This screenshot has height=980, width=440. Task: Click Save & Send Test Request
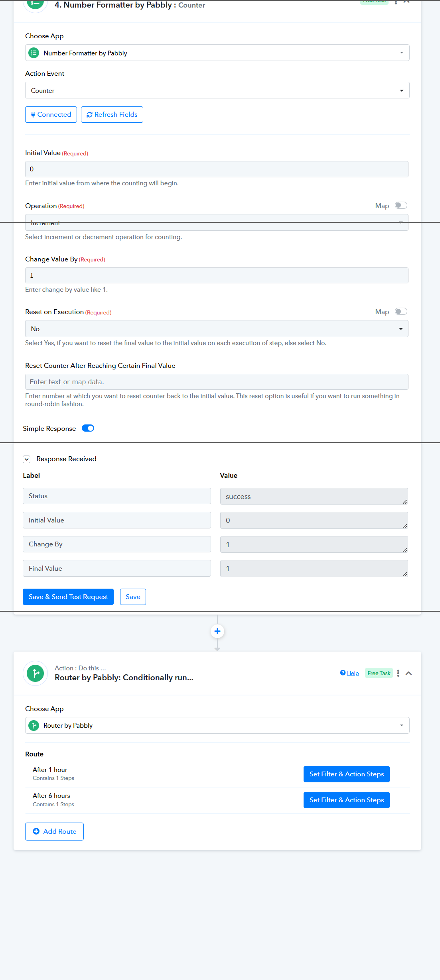pyautogui.click(x=68, y=597)
